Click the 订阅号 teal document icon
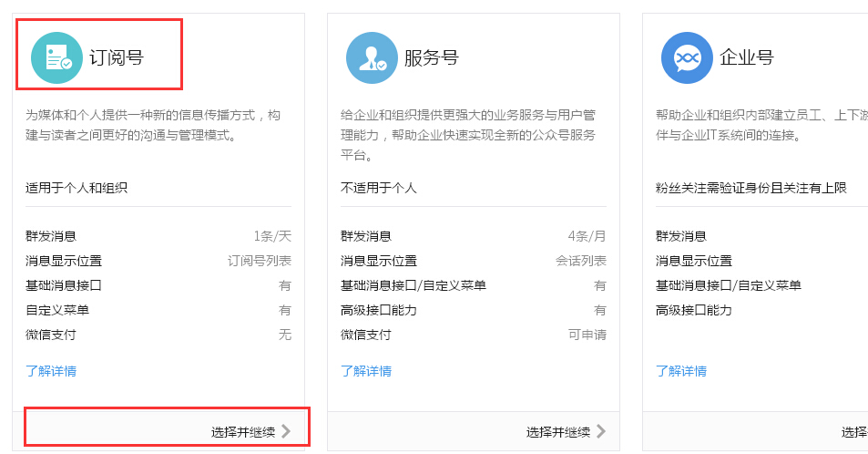Viewport: 868px width, 454px height. point(57,57)
